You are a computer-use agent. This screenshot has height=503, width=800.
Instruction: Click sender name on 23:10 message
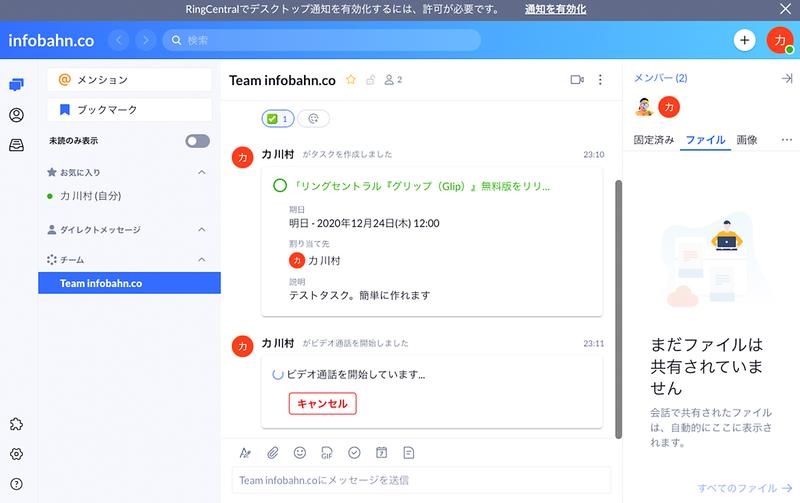278,154
